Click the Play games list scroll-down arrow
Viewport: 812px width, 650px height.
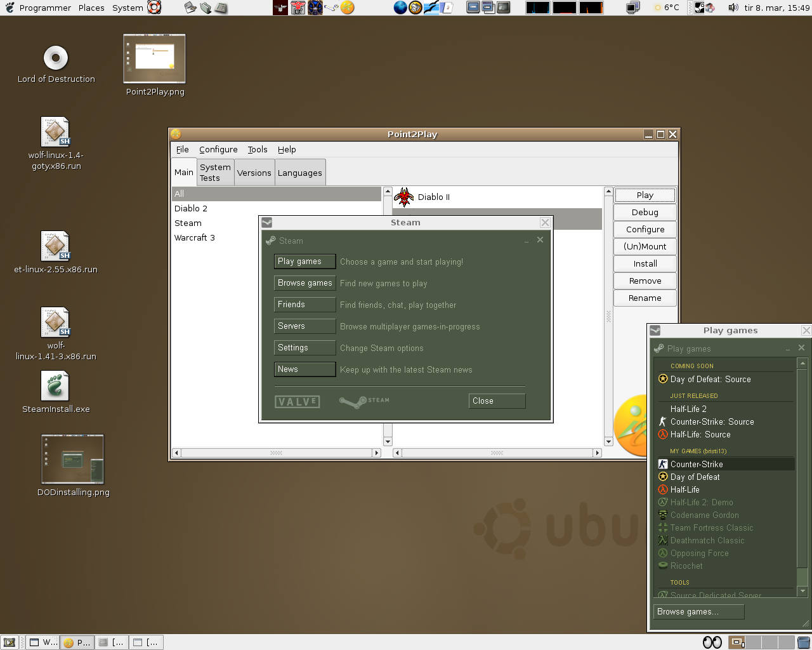[802, 591]
